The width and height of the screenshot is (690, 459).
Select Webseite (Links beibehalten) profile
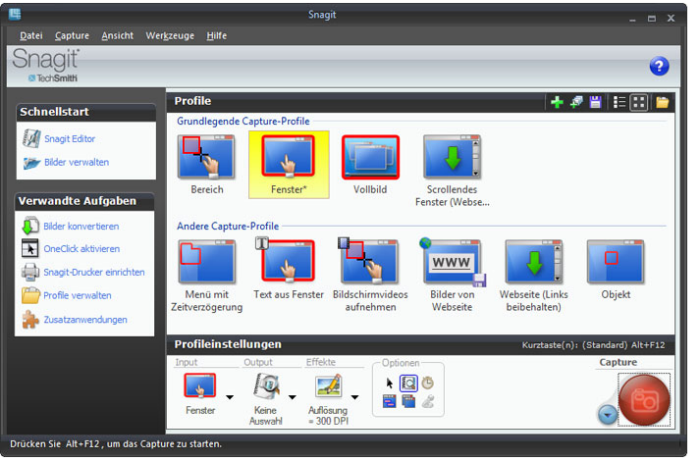(533, 275)
